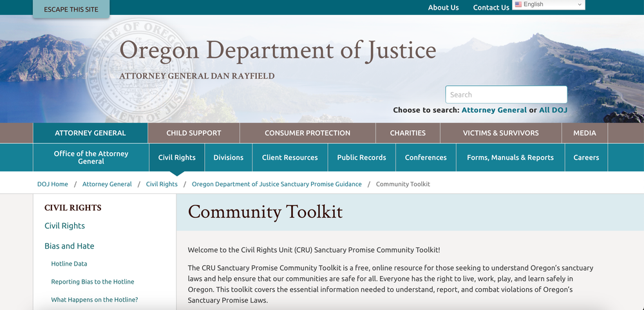Open the Divisions submenu item
The width and height of the screenshot is (644, 310).
(229, 157)
